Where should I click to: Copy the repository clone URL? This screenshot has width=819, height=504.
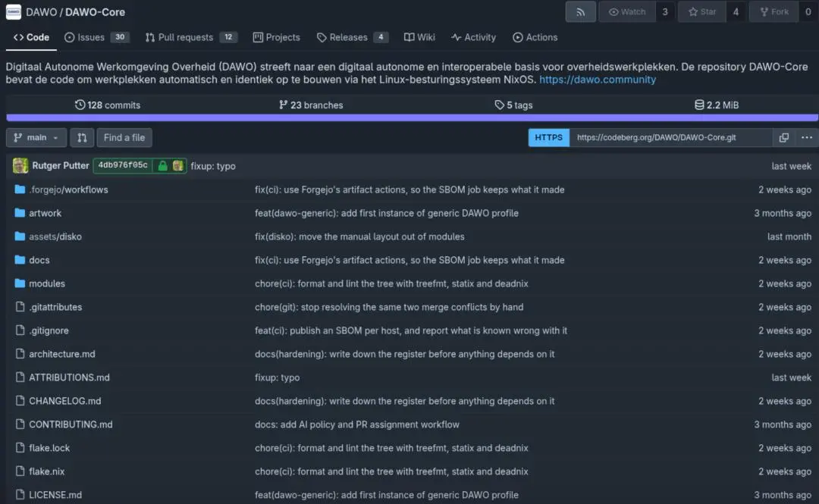coord(783,137)
